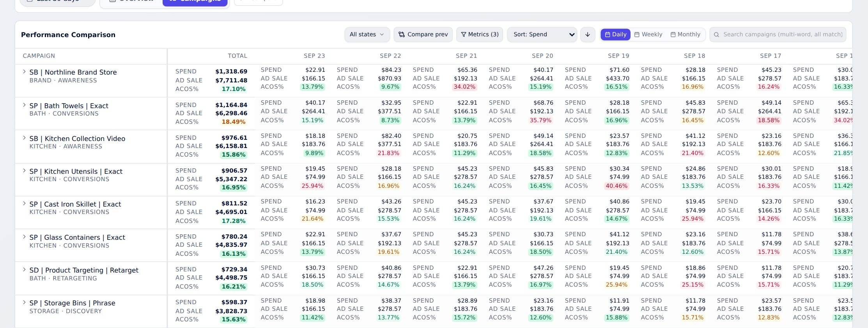868x328 pixels.
Task: Click the SEP 18 column header
Action: (694, 56)
